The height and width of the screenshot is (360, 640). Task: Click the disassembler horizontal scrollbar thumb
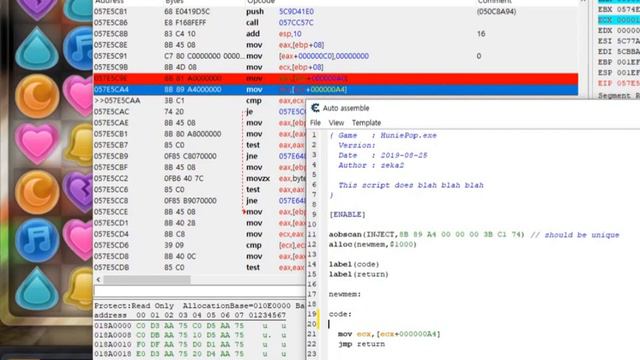pos(147,280)
